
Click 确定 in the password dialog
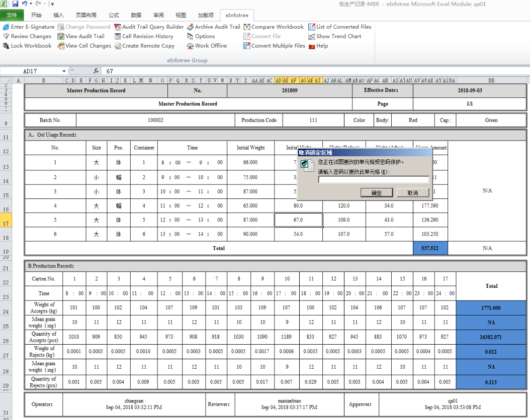(376, 193)
